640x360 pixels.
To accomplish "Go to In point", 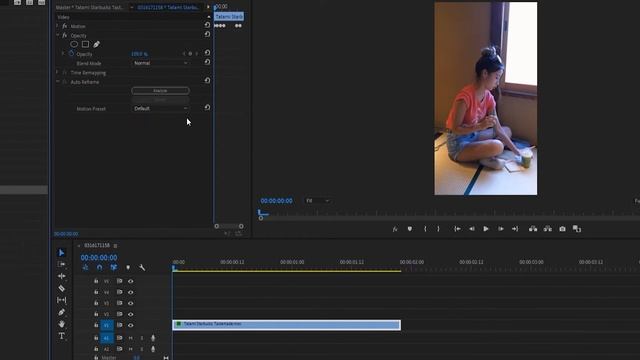I will point(457,229).
